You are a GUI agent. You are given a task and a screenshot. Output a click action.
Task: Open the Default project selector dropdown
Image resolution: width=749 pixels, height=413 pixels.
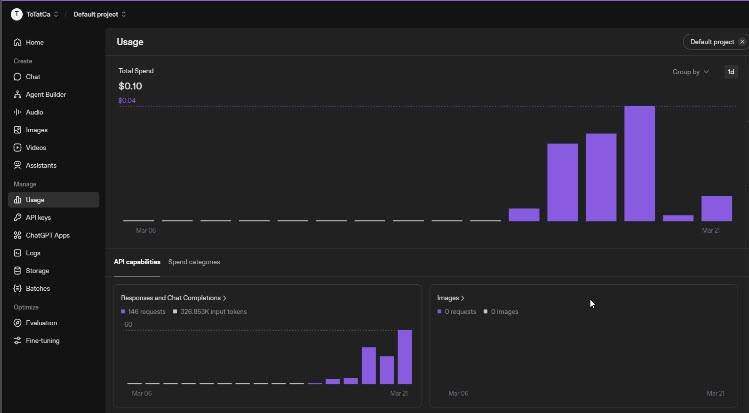coord(100,14)
